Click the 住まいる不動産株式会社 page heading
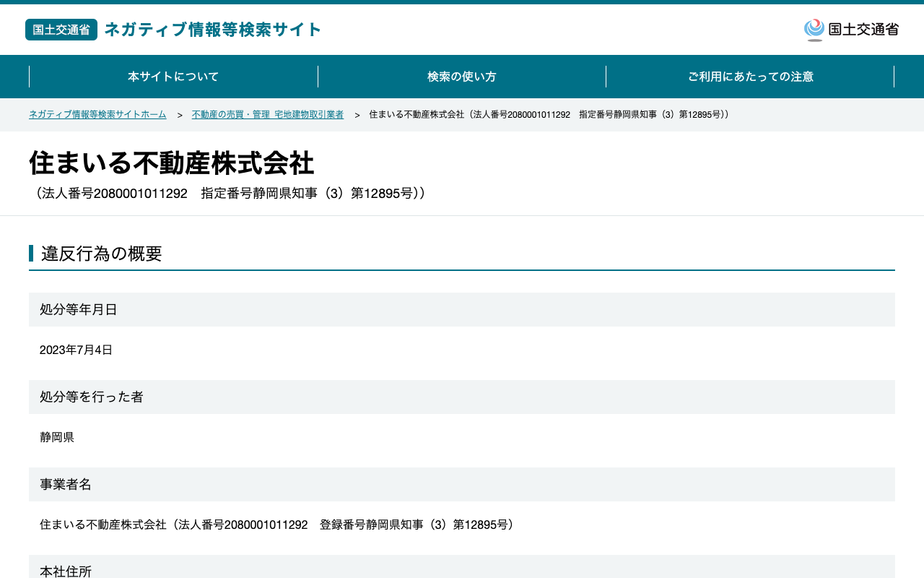 coord(172,163)
